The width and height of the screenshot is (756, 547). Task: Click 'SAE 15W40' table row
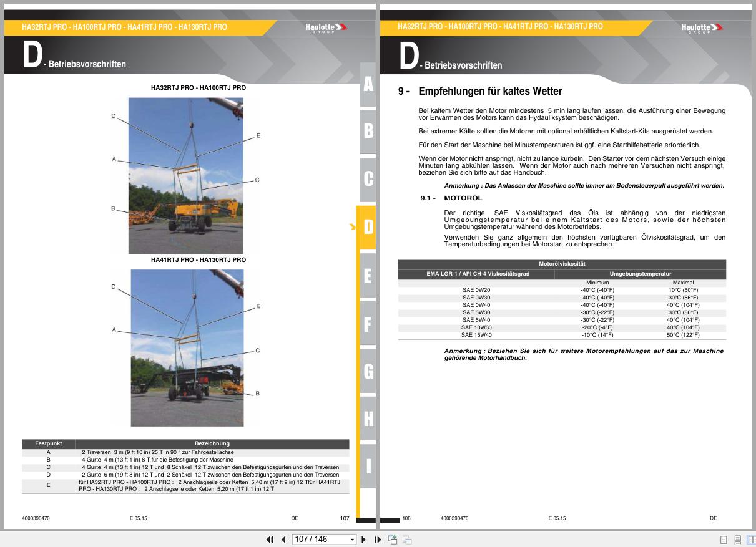tap(562, 335)
